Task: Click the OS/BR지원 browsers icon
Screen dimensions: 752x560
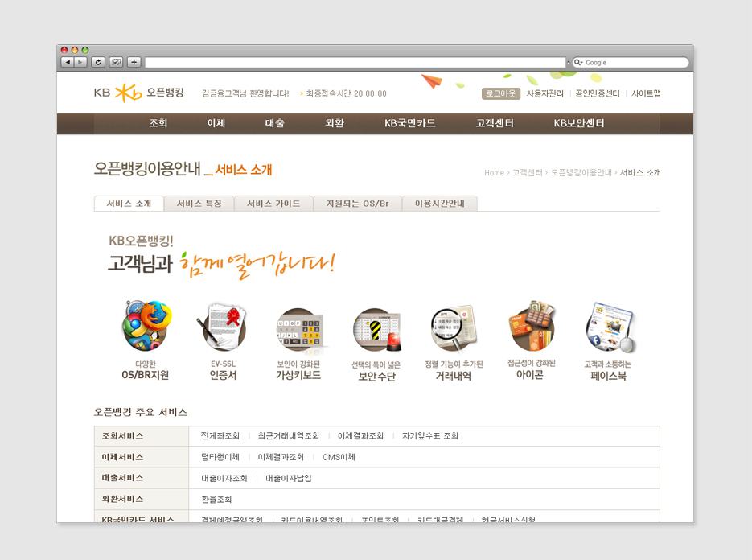Action: [x=146, y=327]
